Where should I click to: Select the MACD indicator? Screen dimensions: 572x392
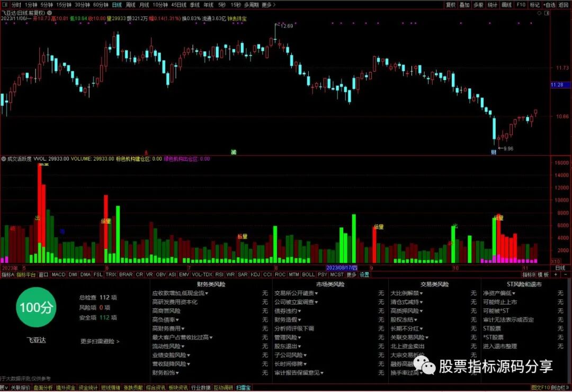coord(58,274)
